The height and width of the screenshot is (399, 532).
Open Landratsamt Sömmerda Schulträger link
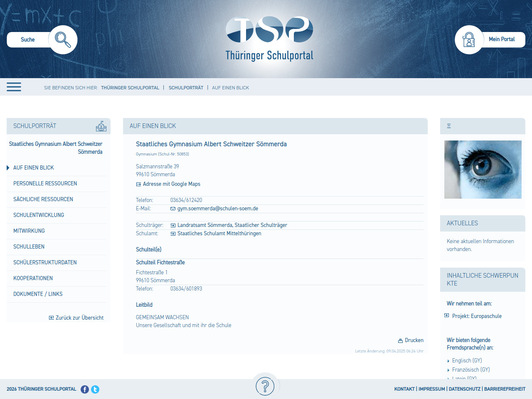point(232,225)
